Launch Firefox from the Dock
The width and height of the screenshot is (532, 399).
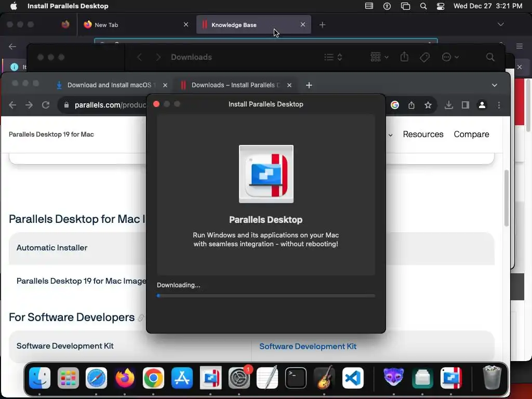click(x=125, y=378)
